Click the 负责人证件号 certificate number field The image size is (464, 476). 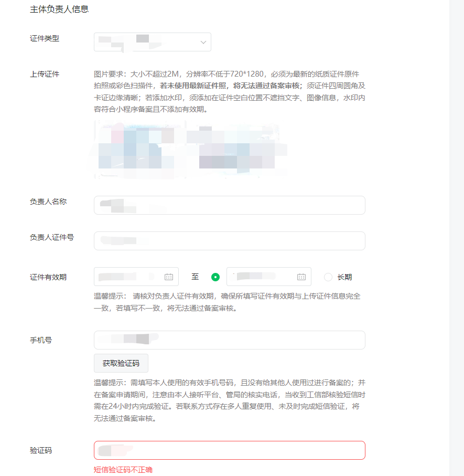[229, 240]
